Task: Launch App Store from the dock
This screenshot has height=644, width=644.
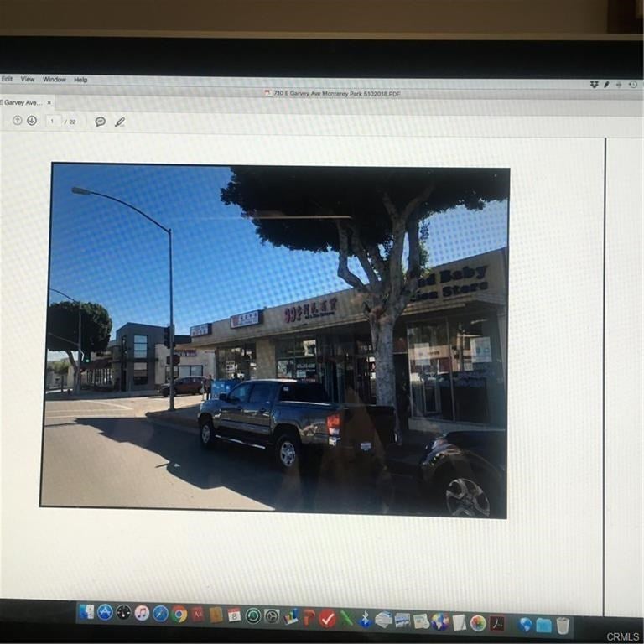Action: click(105, 613)
